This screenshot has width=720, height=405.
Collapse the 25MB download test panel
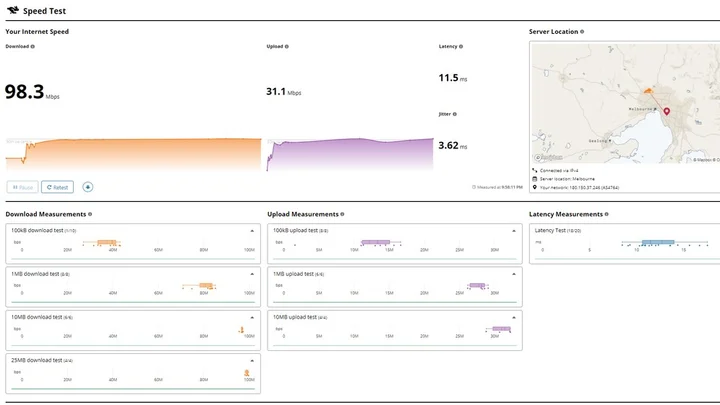click(x=252, y=360)
